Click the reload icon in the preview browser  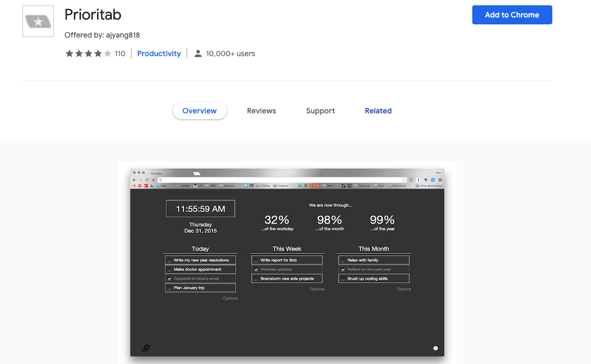point(146,180)
